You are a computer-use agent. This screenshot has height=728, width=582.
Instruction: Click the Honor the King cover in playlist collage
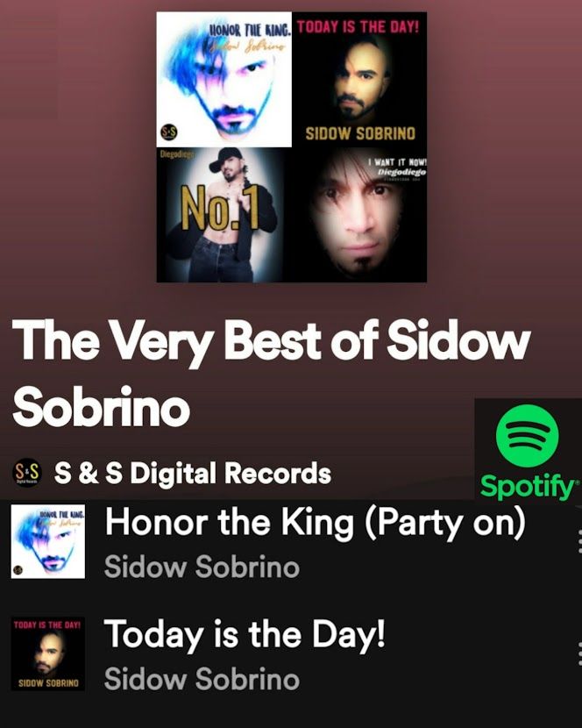(224, 80)
